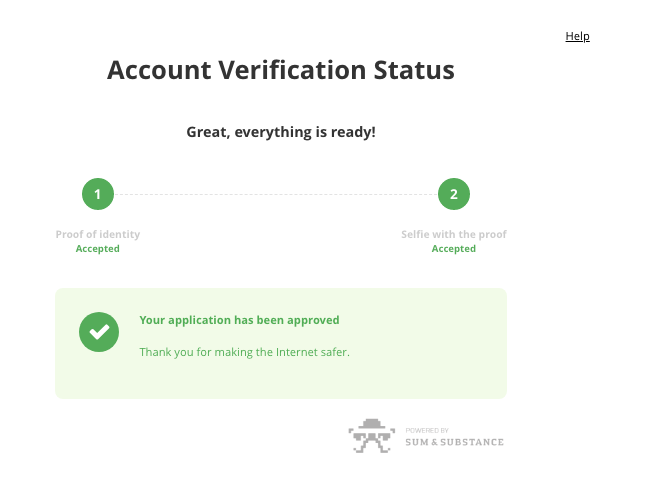Click the step 2 green circle
This screenshot has height=500, width=650.
pyautogui.click(x=454, y=194)
